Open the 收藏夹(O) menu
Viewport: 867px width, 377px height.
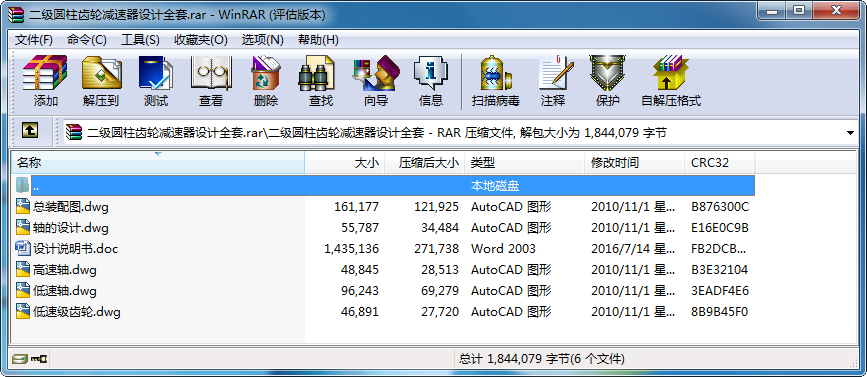[x=201, y=40]
